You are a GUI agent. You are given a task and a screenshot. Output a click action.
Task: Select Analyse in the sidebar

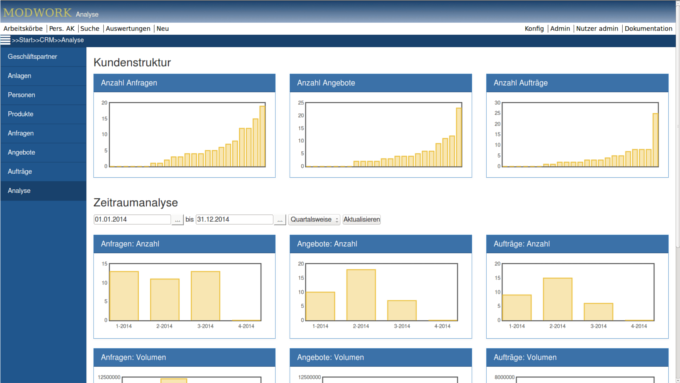pyautogui.click(x=43, y=191)
